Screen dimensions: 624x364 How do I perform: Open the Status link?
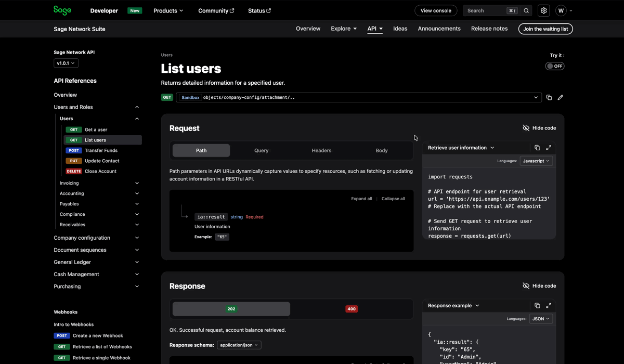pyautogui.click(x=259, y=10)
